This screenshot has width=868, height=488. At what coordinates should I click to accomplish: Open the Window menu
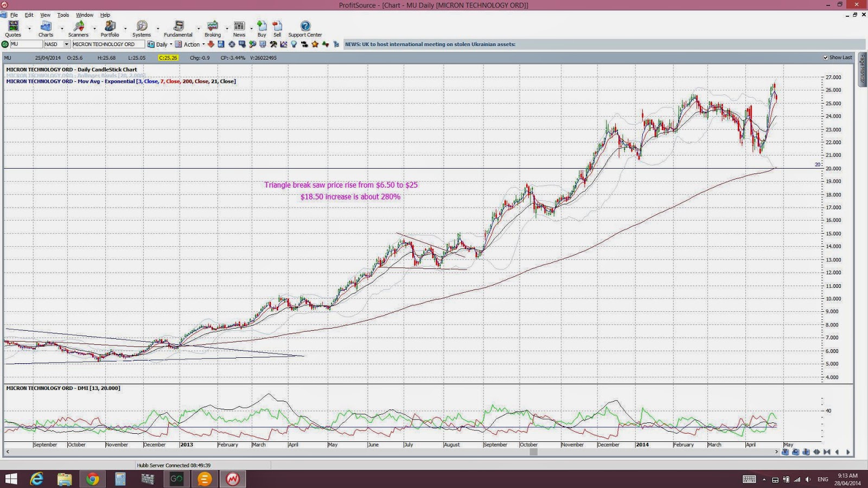[84, 15]
